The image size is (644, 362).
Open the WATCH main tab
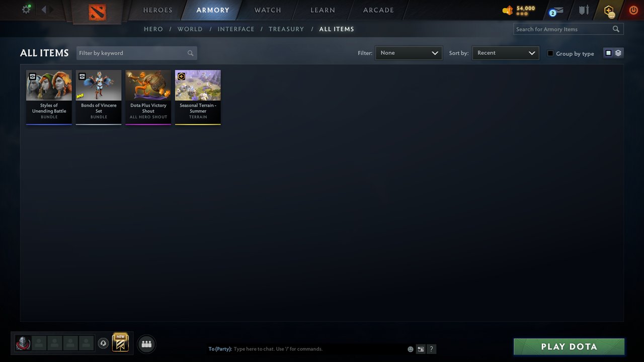point(268,10)
